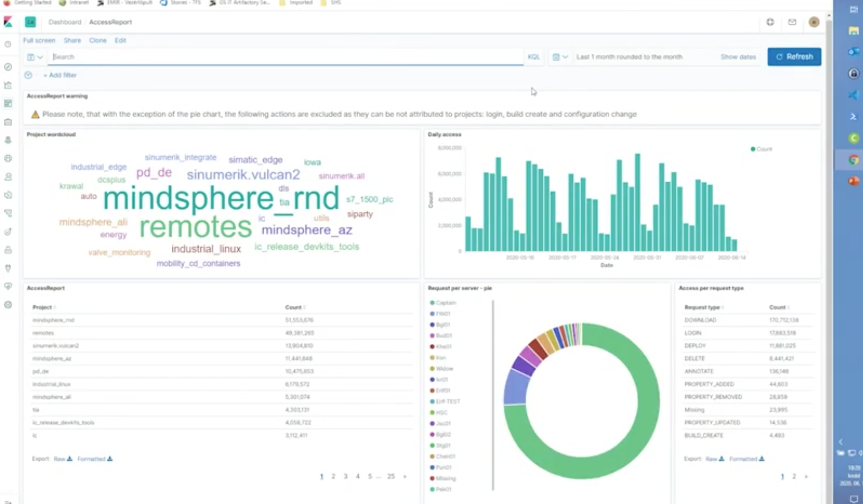Open Visual Studio Code from the taskbar

point(854,95)
